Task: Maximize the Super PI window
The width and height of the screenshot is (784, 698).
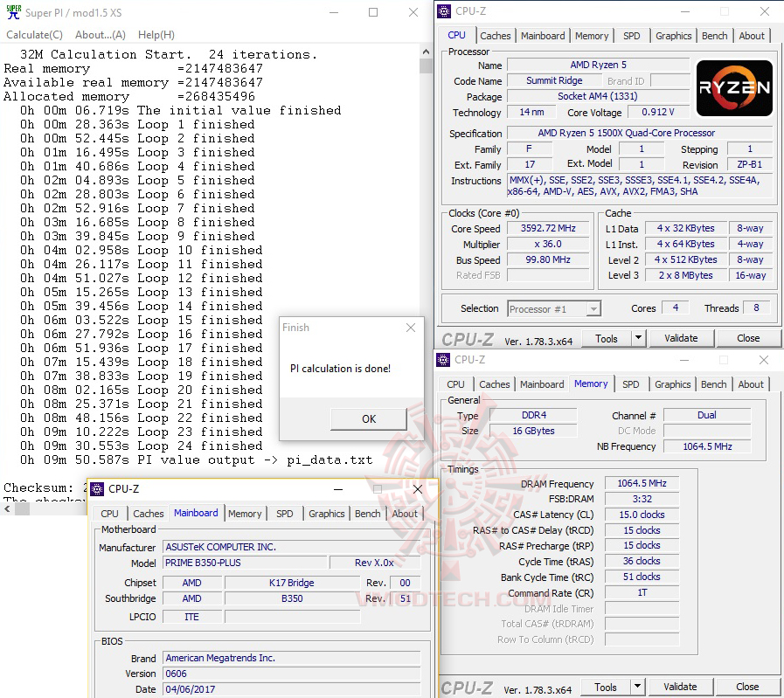Action: point(373,12)
